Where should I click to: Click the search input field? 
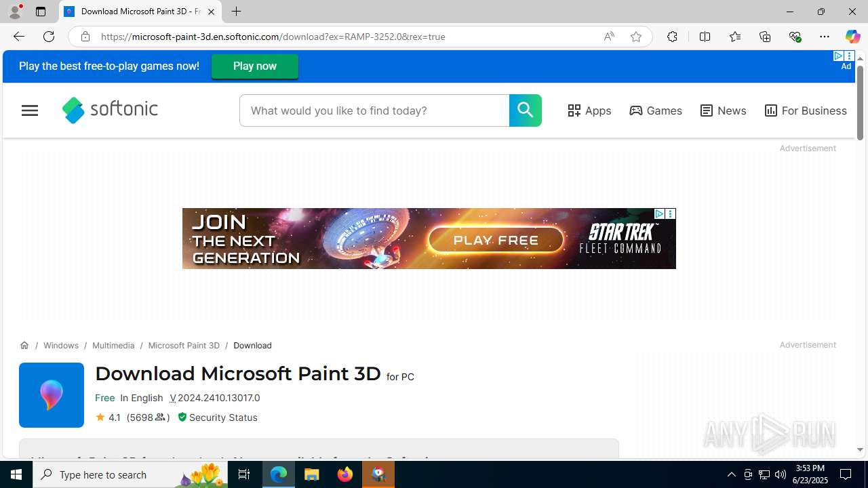[374, 110]
